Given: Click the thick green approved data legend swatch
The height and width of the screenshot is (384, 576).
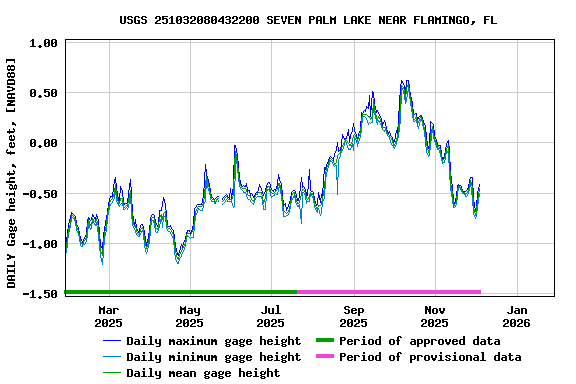Looking at the screenshot, I should tap(325, 340).
